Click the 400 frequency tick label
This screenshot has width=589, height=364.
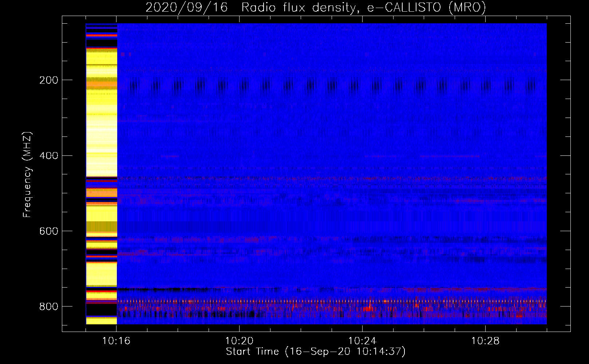(x=49, y=156)
